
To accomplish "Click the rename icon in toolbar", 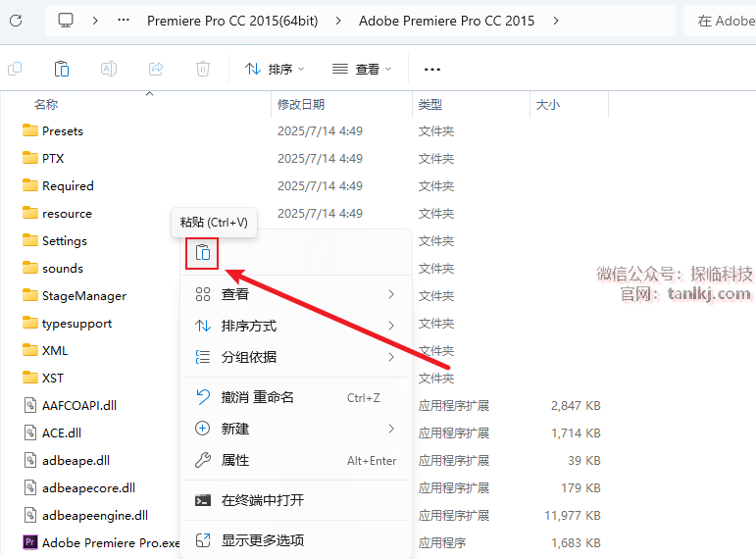I will pos(109,69).
